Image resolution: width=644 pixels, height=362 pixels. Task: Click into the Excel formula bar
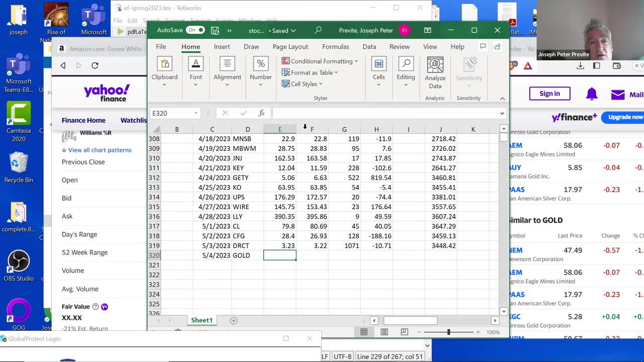[x=384, y=113]
